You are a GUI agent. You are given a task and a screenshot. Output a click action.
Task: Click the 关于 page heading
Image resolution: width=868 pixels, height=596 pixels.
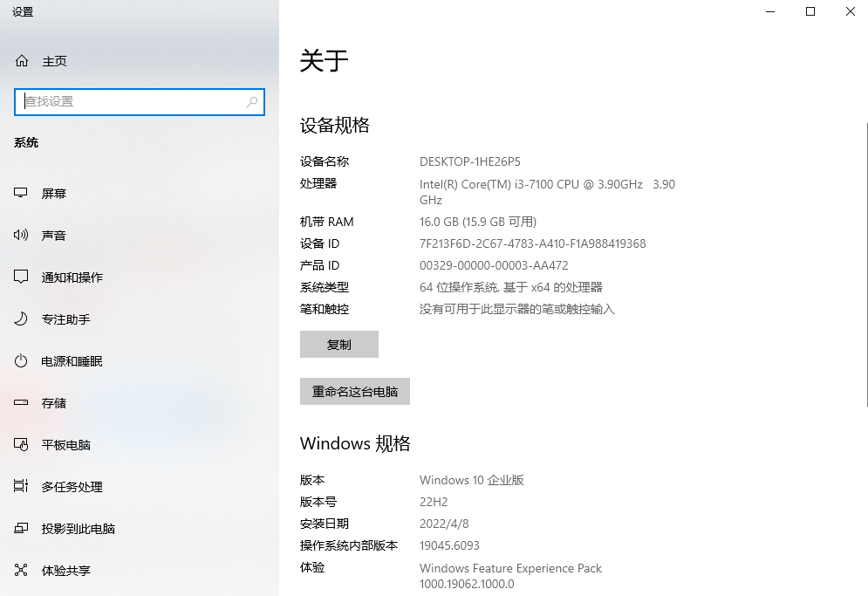tap(324, 61)
